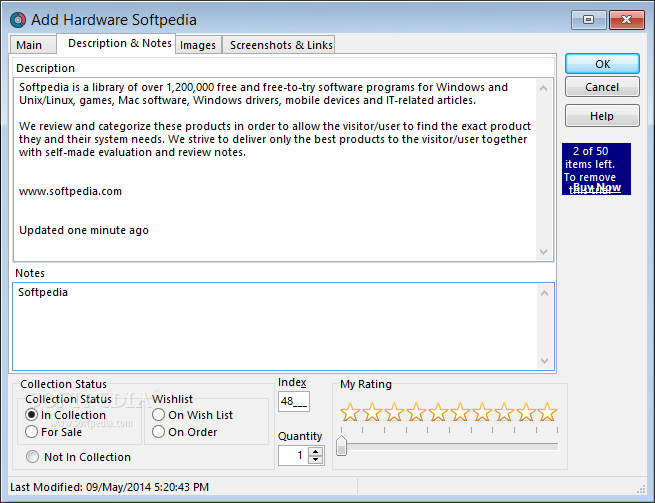Image resolution: width=655 pixels, height=503 pixels.
Task: Decrease Quantity with down spinner arrow
Action: tap(316, 460)
